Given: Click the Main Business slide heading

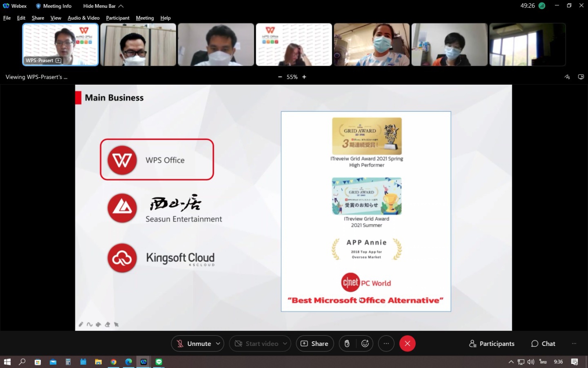Looking at the screenshot, I should click(x=114, y=98).
